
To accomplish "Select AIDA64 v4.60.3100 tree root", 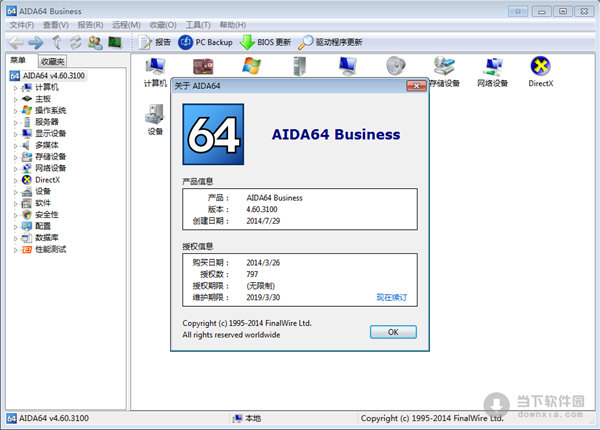I will pyautogui.click(x=47, y=76).
